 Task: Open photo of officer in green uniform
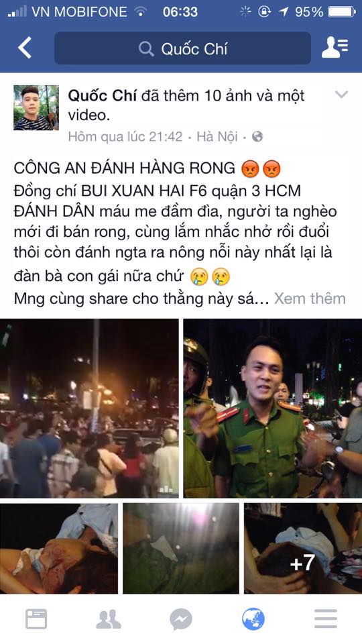pyautogui.click(x=273, y=409)
